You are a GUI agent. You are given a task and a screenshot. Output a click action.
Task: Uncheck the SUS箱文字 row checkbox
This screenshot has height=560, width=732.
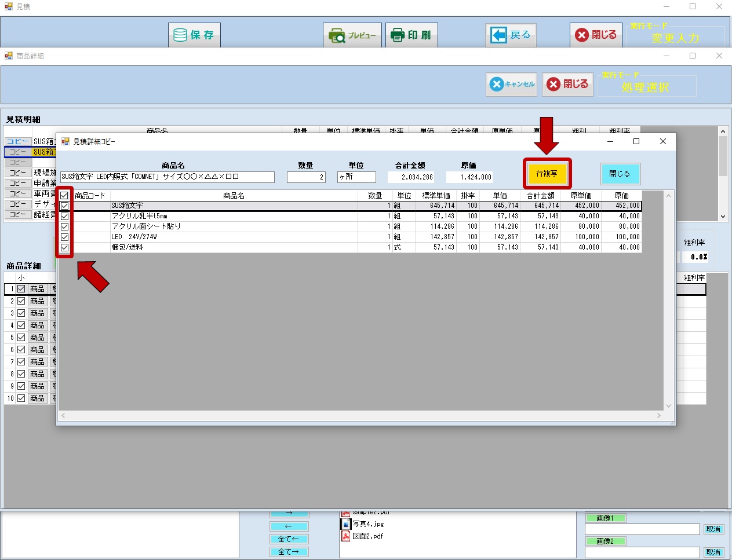(x=64, y=206)
